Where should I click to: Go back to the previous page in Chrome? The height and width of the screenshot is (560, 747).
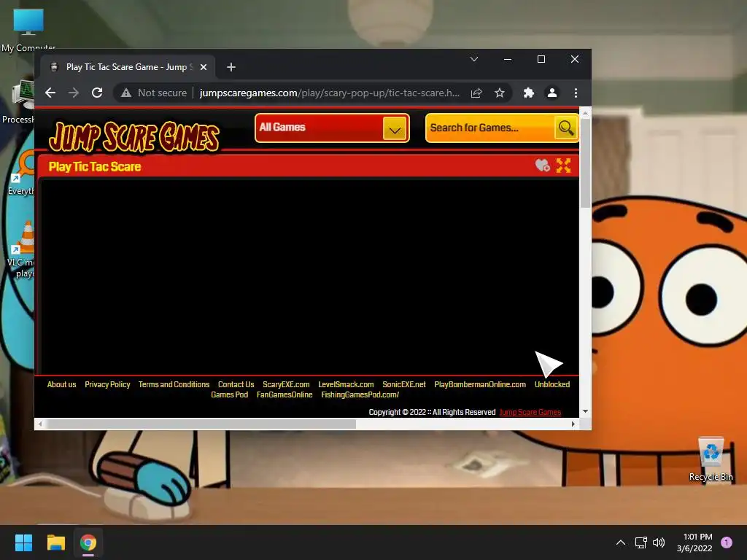50,93
